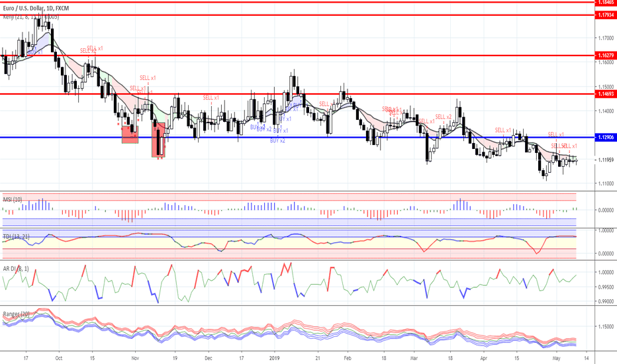Click the Feb label on time axis
The height and width of the screenshot is (364, 617).
pos(348,358)
